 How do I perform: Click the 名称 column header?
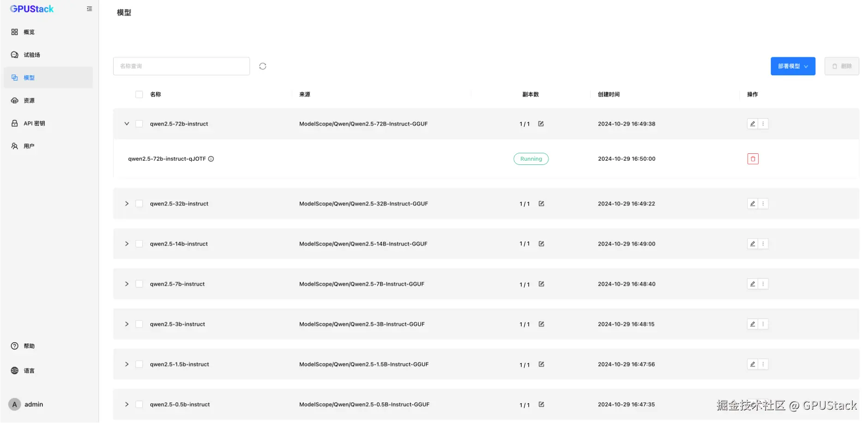click(156, 94)
